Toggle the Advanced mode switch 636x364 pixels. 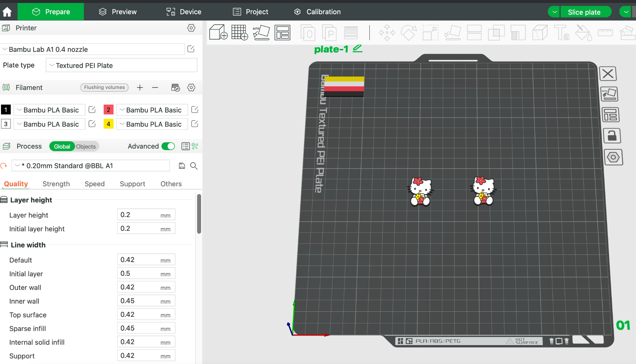(x=168, y=146)
